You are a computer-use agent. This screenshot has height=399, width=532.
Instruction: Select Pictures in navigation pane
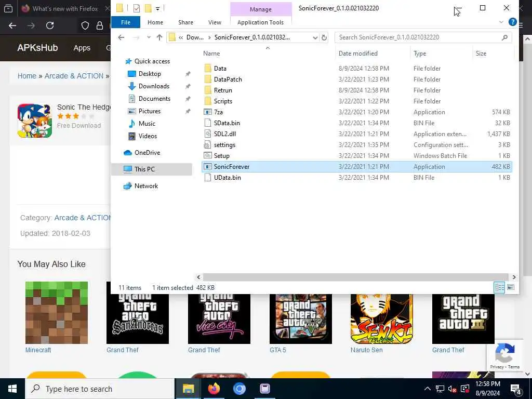coord(149,111)
